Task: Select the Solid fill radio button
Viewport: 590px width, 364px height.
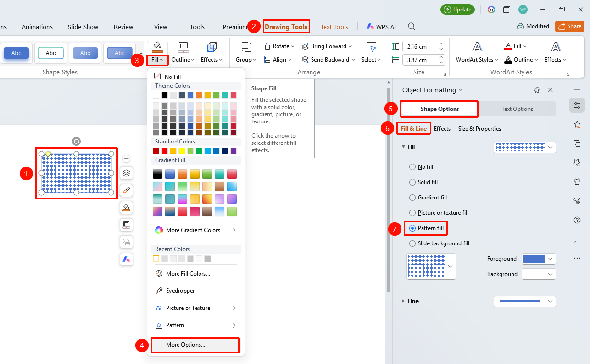Action: 412,182
